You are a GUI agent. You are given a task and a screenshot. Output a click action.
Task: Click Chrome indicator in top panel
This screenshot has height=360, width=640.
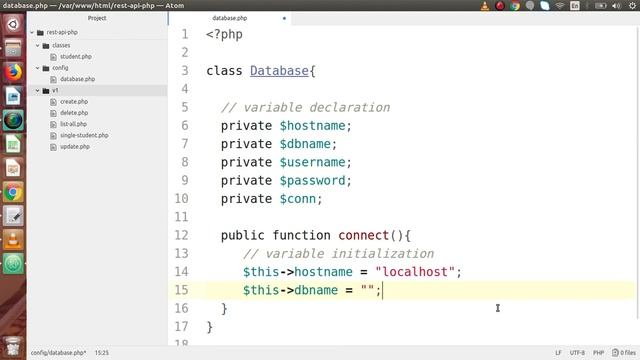pos(515,6)
